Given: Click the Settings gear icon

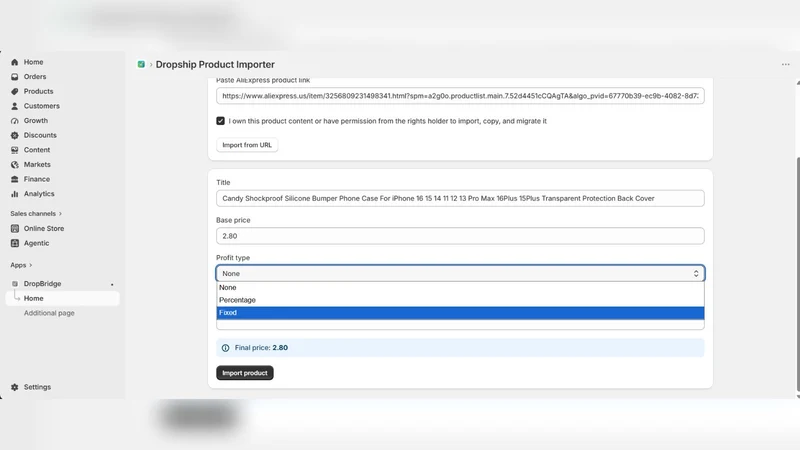Looking at the screenshot, I should pyautogui.click(x=15, y=387).
